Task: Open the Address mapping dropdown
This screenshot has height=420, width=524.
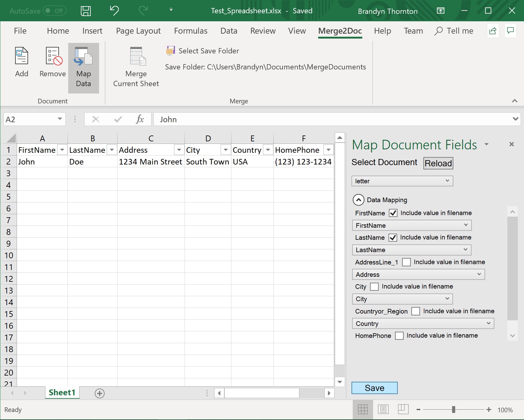Action: pyautogui.click(x=418, y=274)
